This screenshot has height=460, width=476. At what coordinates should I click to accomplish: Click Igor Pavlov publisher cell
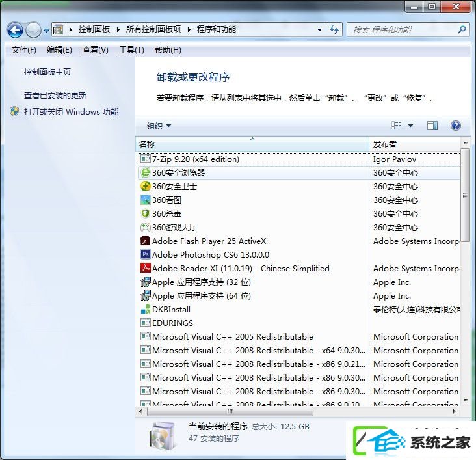tap(395, 159)
